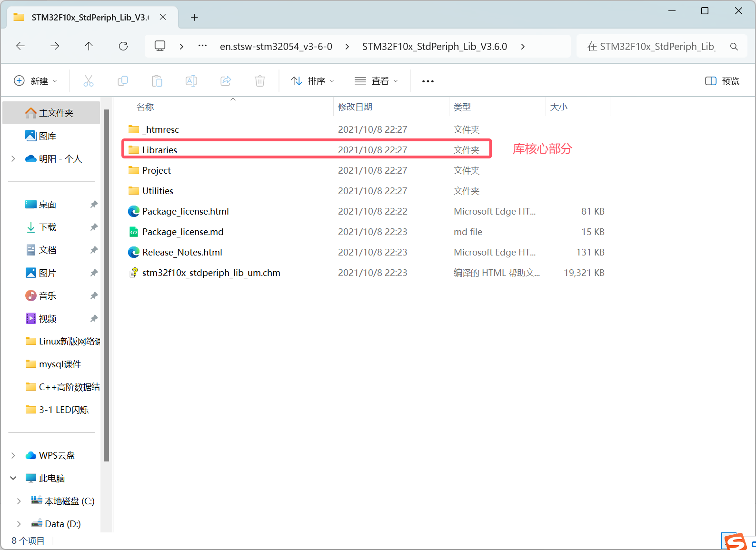Go forward with the right arrow
The height and width of the screenshot is (550, 756).
55,46
